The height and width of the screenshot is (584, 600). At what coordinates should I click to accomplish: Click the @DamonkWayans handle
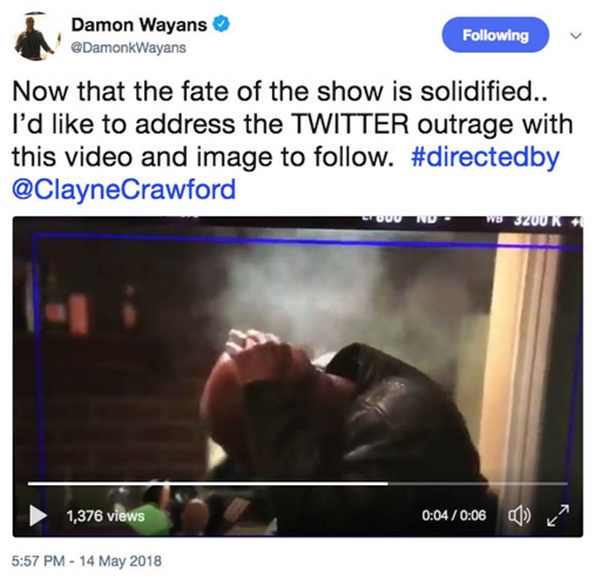tap(129, 48)
